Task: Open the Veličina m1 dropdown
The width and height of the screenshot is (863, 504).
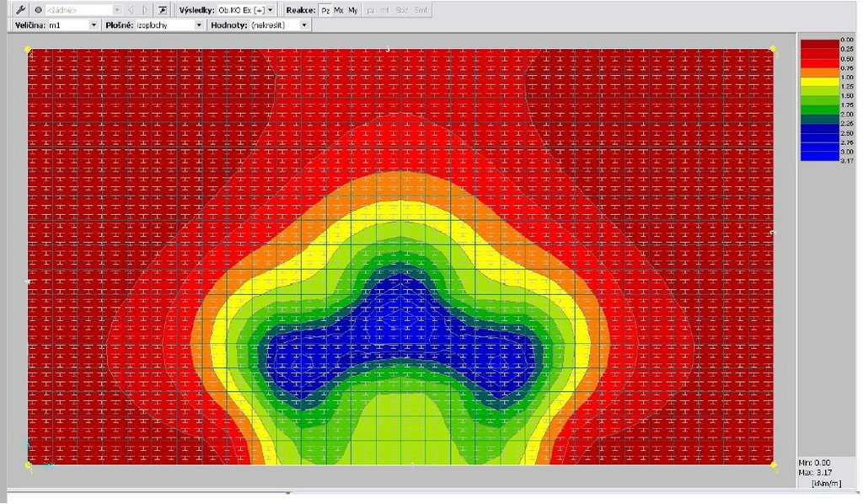Action: pos(93,25)
